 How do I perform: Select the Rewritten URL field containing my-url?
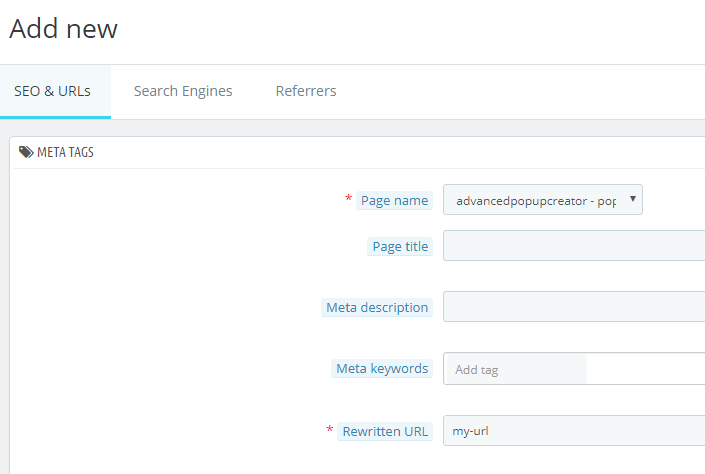(574, 431)
